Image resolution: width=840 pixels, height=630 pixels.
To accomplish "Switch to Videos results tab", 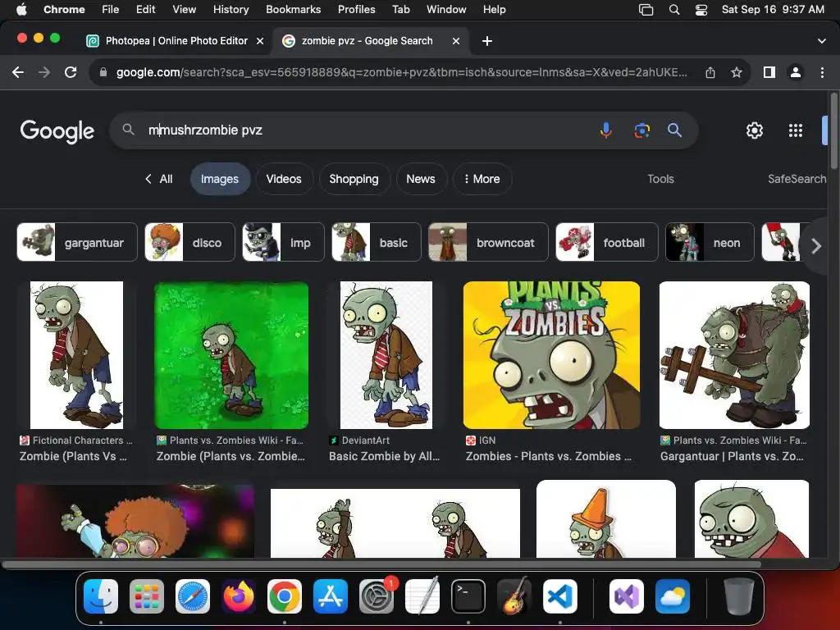I will click(284, 179).
